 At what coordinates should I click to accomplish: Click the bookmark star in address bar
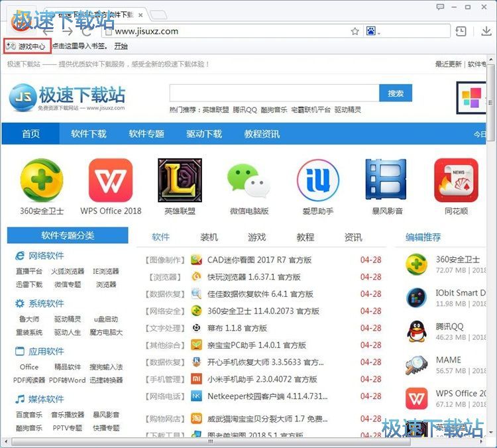click(355, 31)
